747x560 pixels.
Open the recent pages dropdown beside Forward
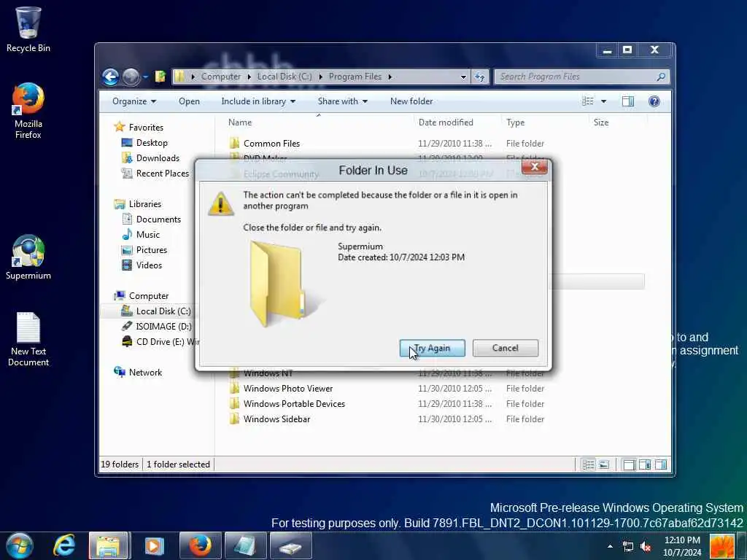coord(145,77)
